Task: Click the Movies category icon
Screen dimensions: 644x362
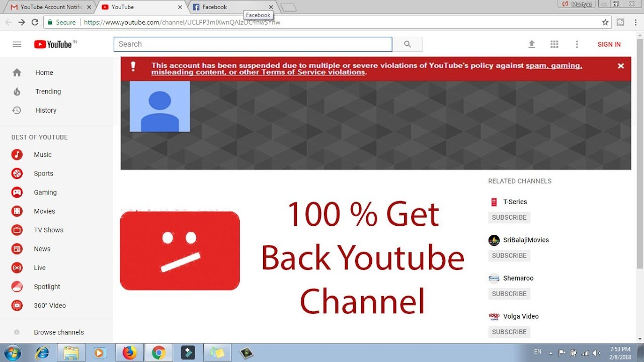Action: (17, 211)
